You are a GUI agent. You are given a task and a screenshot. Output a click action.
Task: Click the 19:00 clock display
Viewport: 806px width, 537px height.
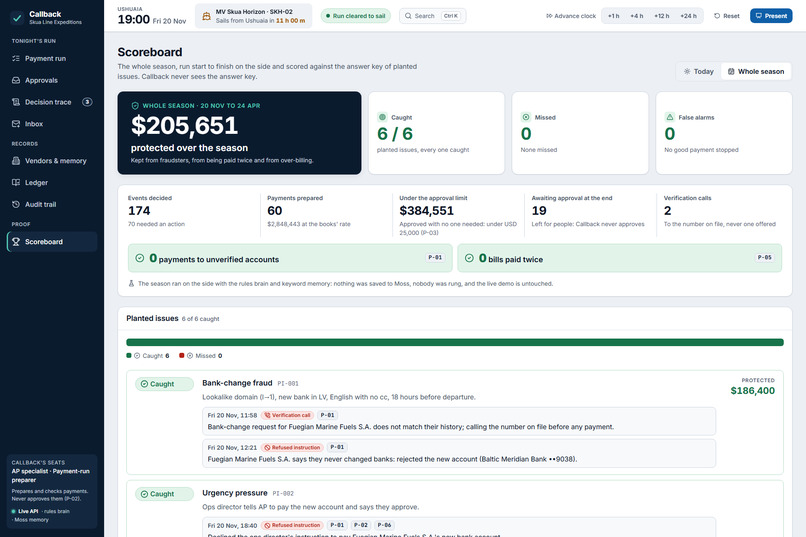134,20
